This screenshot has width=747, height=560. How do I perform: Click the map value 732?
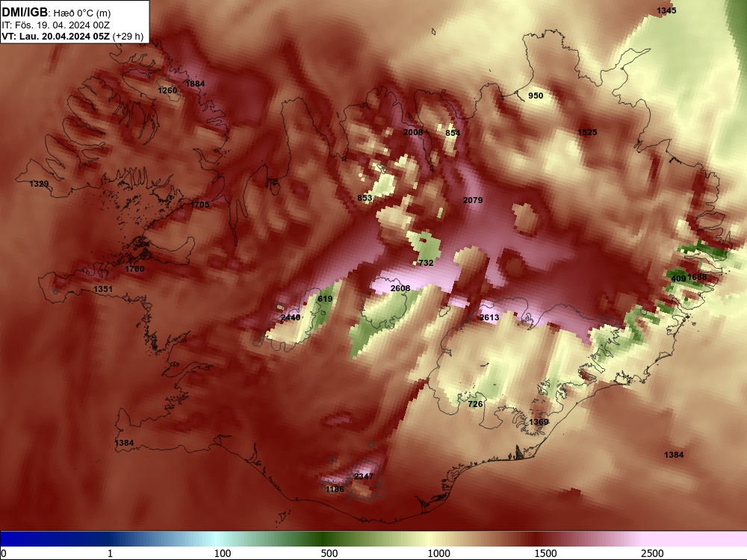tap(426, 263)
